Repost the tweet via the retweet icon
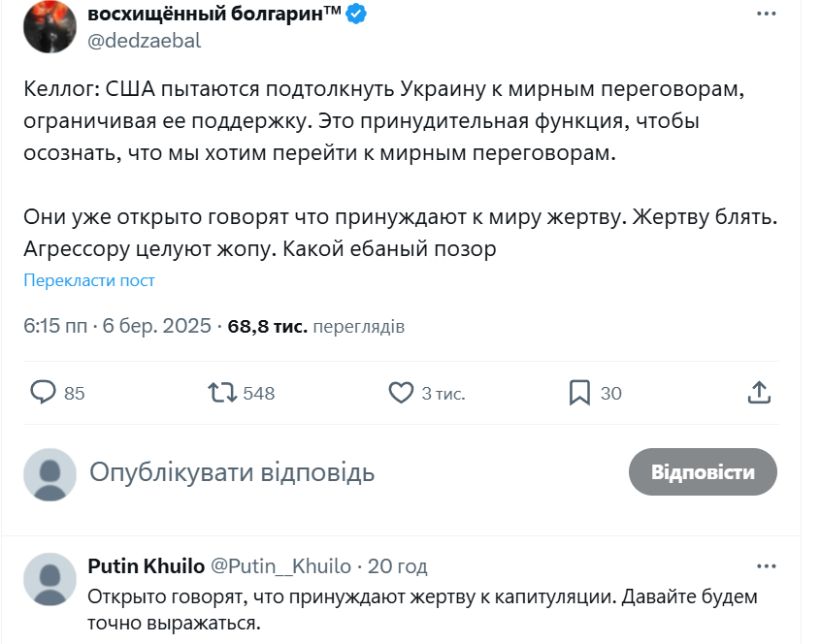Screen dimensions: 821x644 coord(222,392)
